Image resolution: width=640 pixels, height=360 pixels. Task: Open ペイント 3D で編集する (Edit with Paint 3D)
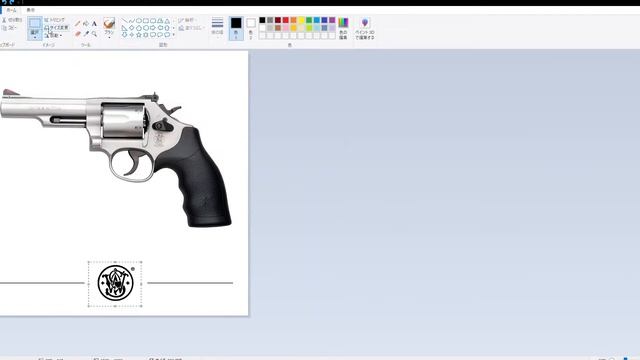coord(364,28)
